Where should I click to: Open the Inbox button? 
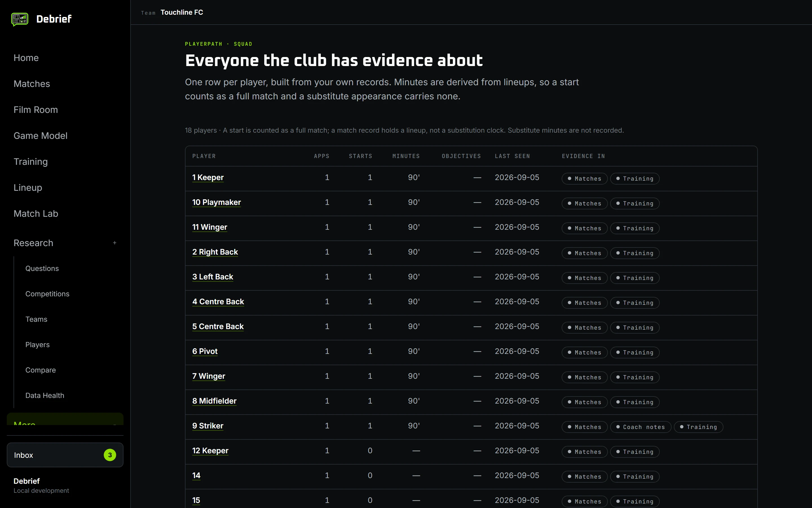tap(65, 455)
